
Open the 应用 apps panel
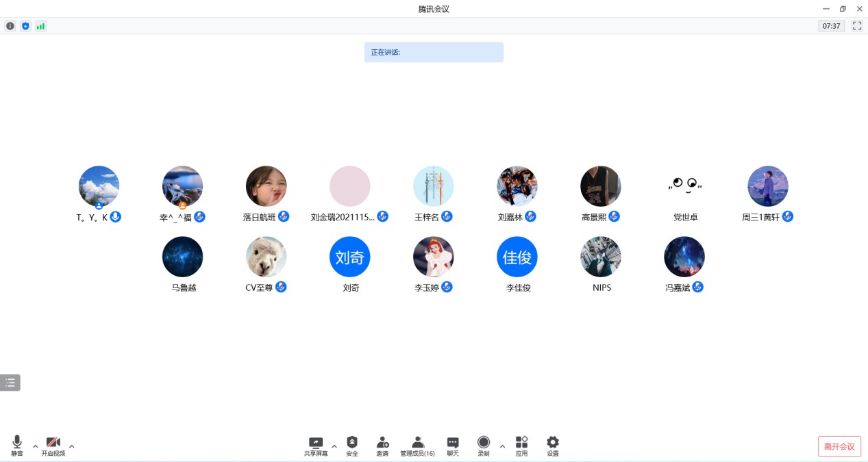coord(521,446)
